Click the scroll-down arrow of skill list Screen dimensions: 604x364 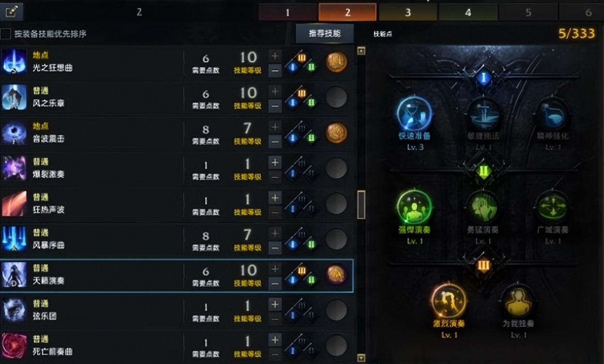[x=361, y=358]
